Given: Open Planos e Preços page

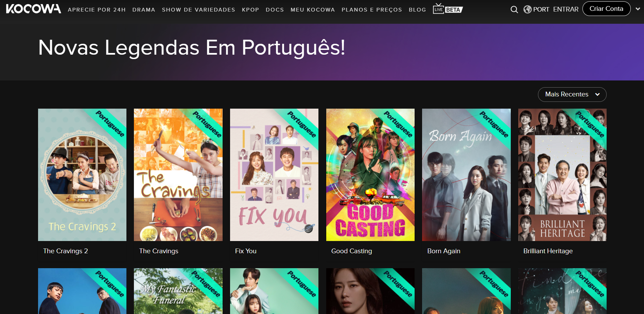Looking at the screenshot, I should point(372,10).
